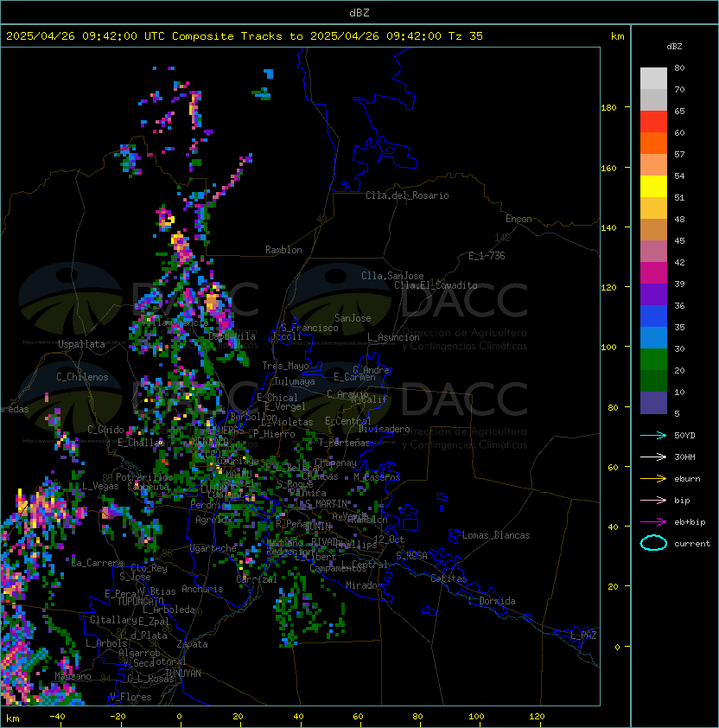Click the cyan 50YD arrow legend icon

pos(653,435)
